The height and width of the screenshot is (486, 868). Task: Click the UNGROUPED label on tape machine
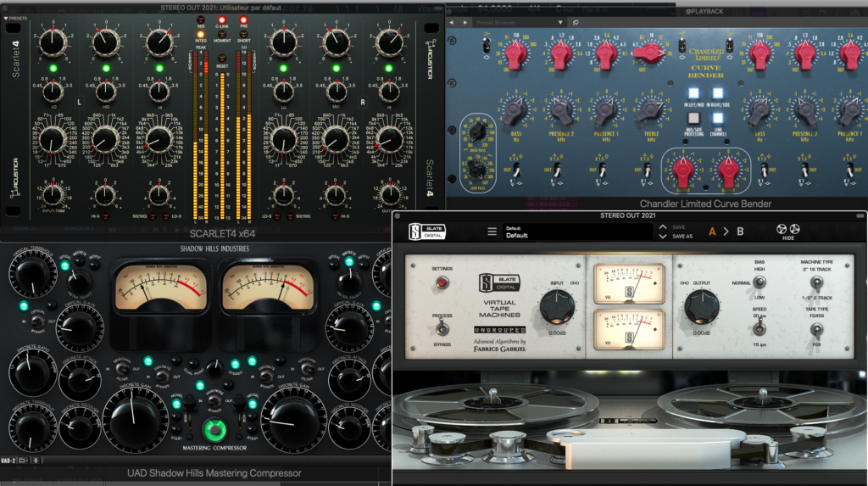(500, 330)
